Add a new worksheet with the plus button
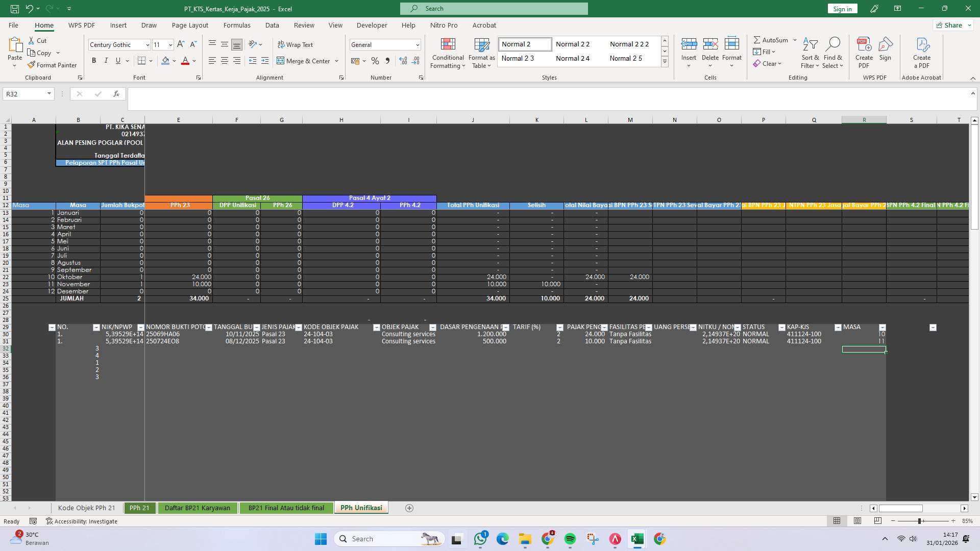The height and width of the screenshot is (551, 980). 409,508
